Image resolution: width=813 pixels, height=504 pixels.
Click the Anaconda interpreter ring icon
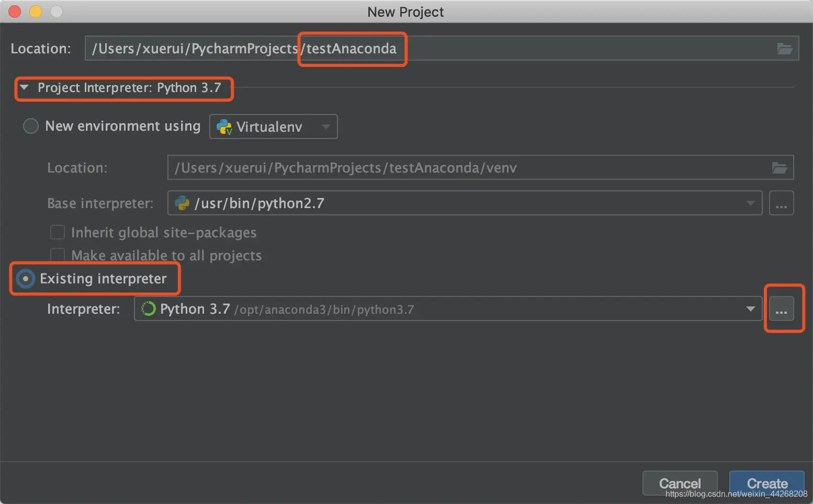(x=149, y=309)
